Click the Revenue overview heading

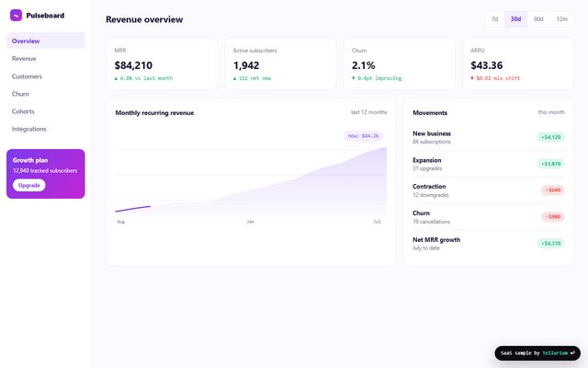coord(144,19)
